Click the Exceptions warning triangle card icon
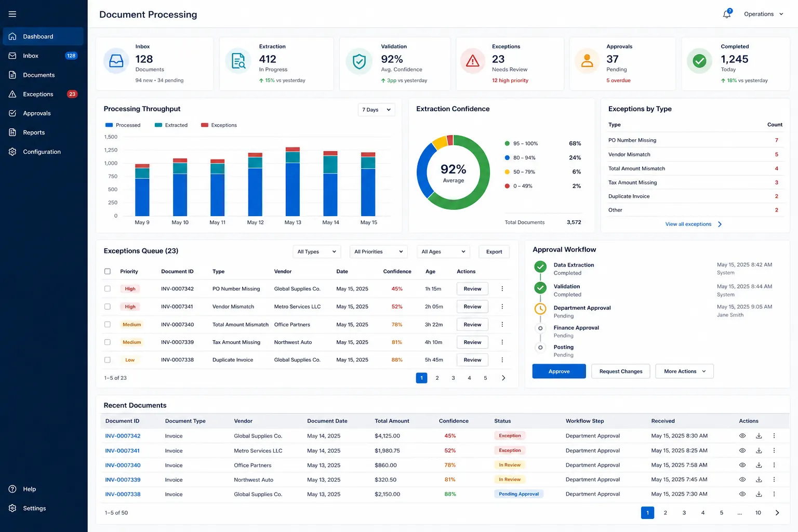The width and height of the screenshot is (798, 532). (x=473, y=61)
